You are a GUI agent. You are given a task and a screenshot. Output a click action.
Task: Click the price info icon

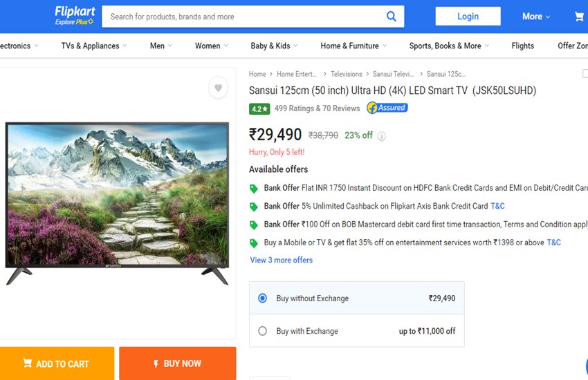pos(381,136)
